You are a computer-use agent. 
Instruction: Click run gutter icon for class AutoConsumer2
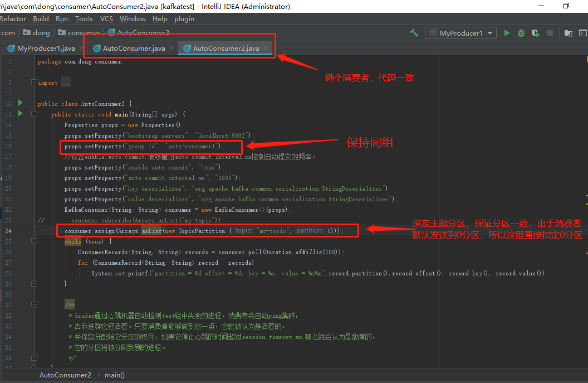(20, 103)
